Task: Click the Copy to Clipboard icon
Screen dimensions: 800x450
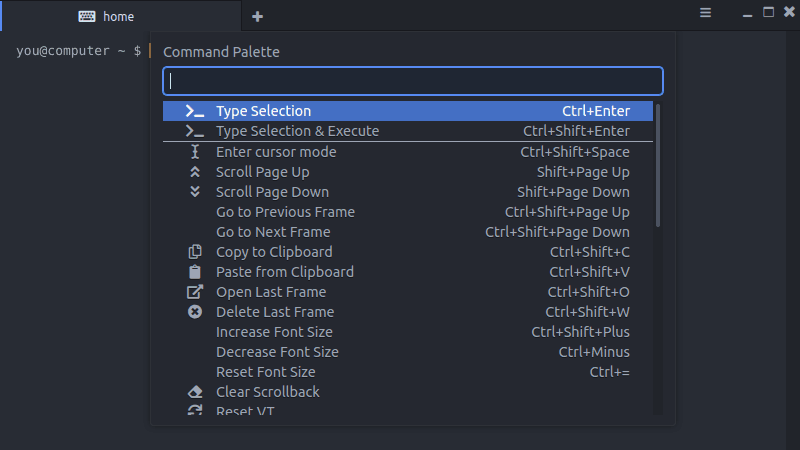Action: (195, 252)
